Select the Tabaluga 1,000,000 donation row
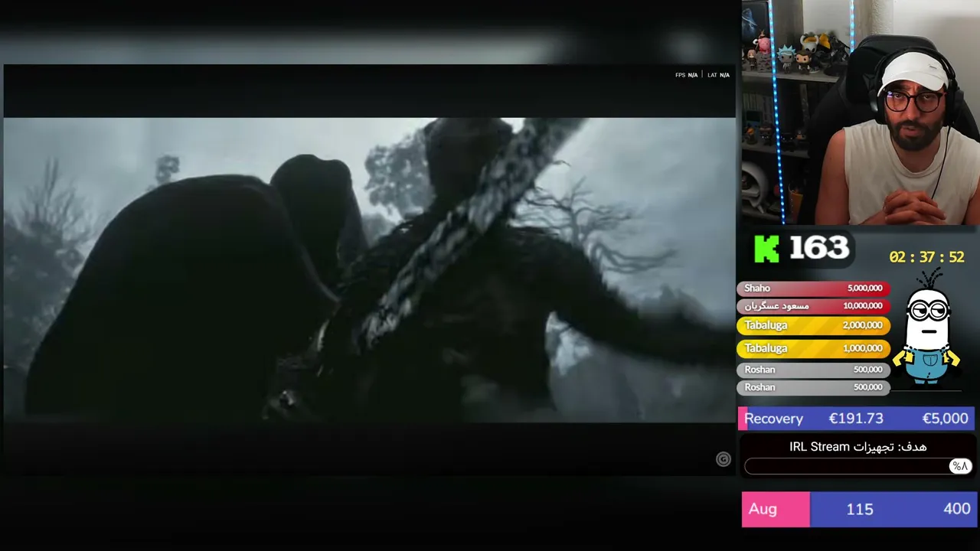 [813, 348]
